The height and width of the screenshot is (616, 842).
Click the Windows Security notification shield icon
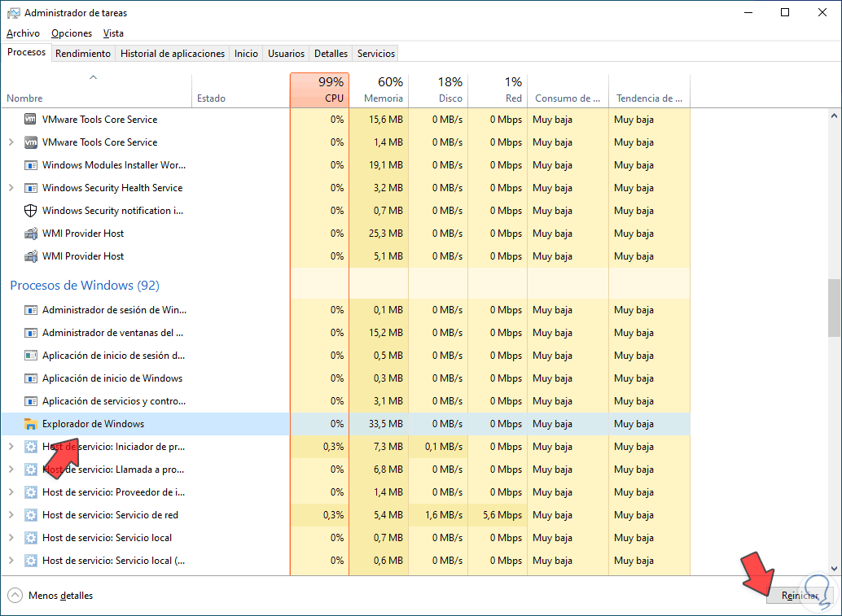click(x=31, y=211)
